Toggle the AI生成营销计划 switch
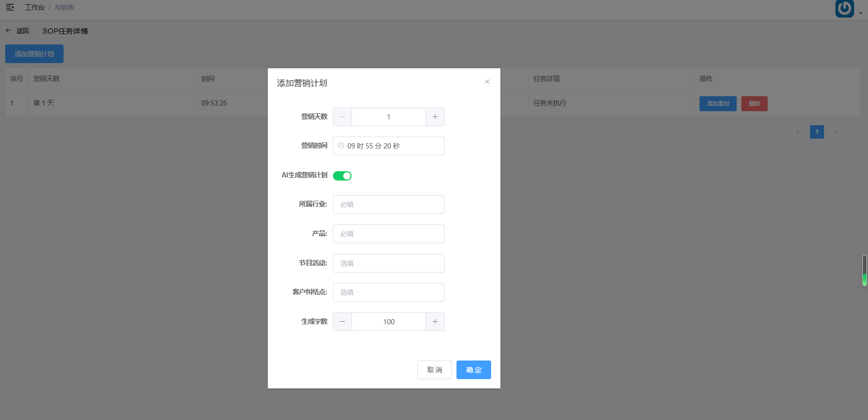Image resolution: width=868 pixels, height=420 pixels. [342, 176]
